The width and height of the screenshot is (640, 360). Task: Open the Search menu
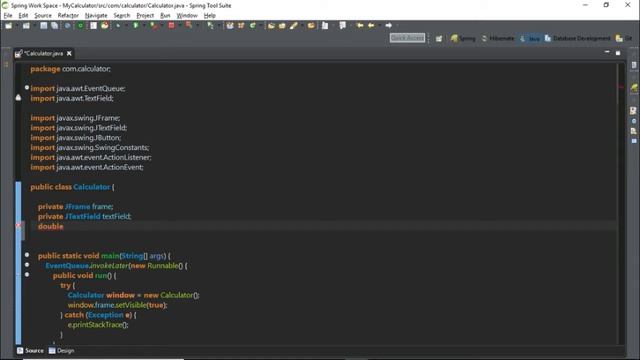(122, 16)
